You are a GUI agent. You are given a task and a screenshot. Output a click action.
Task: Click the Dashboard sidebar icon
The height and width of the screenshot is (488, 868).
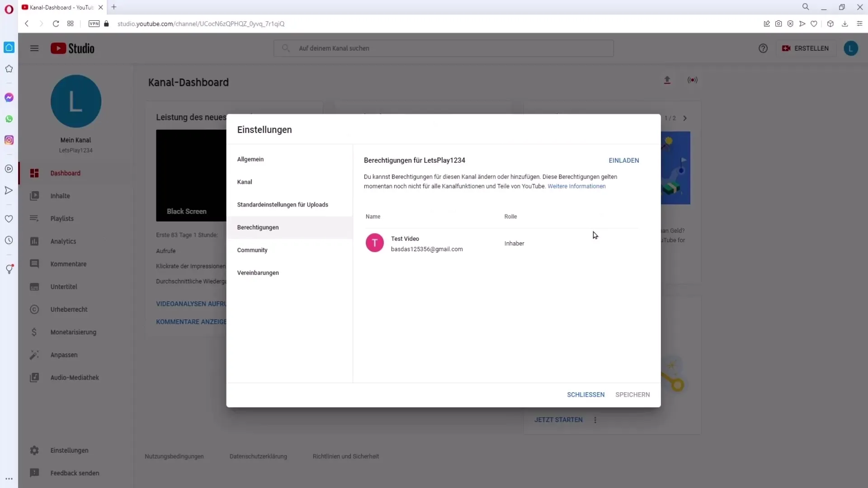(34, 173)
